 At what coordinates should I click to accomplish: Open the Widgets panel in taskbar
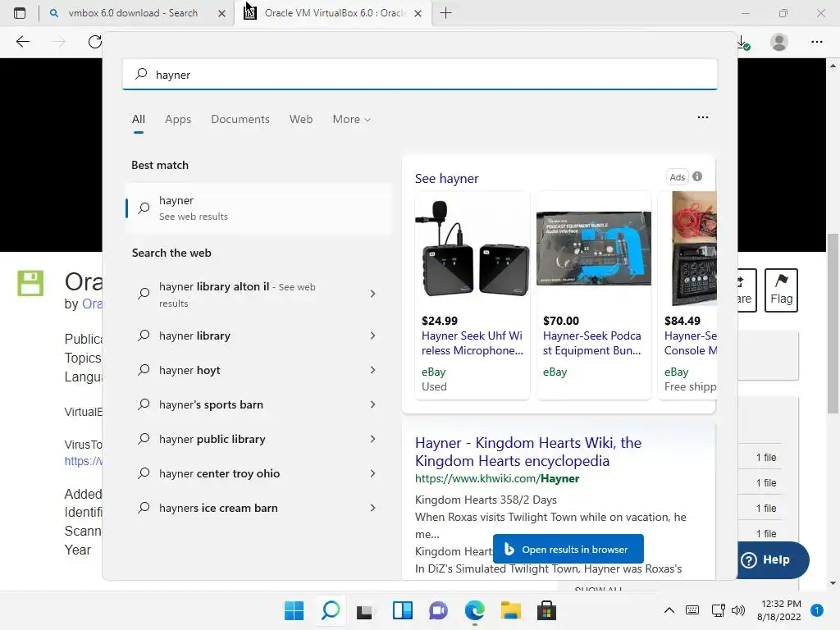click(402, 610)
